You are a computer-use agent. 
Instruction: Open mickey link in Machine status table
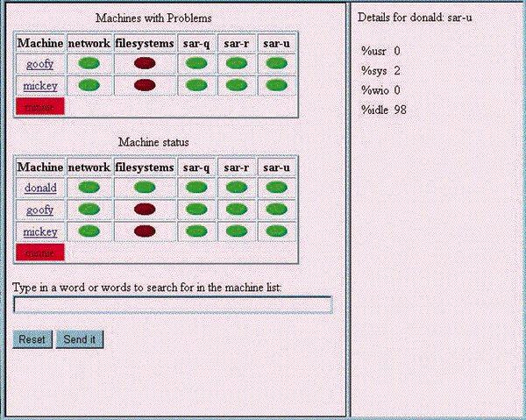point(40,231)
